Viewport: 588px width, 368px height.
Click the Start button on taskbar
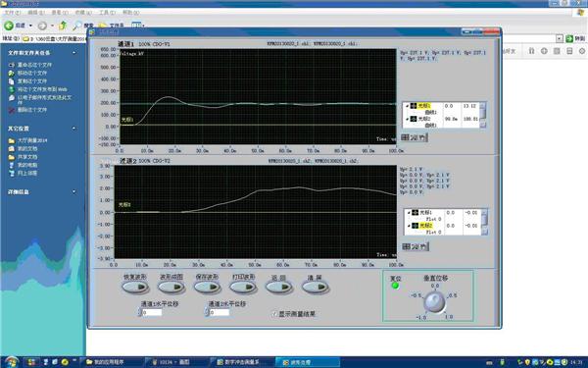point(11,362)
